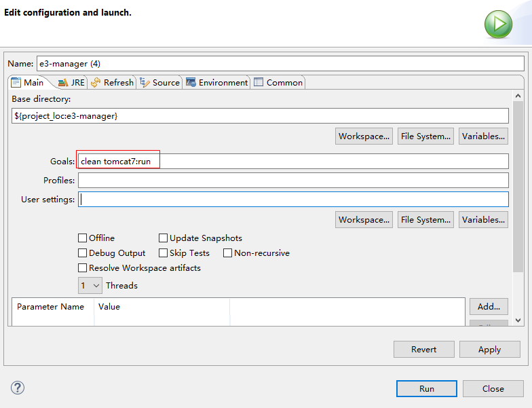This screenshot has height=408, width=532.
Task: Toggle the Non-recursive checkbox
Action: 228,253
